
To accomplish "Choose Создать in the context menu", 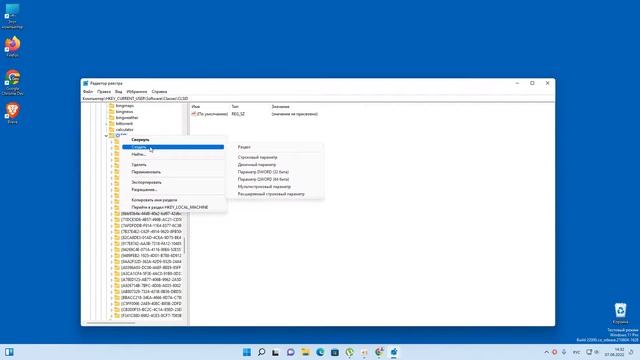I will coord(173,147).
